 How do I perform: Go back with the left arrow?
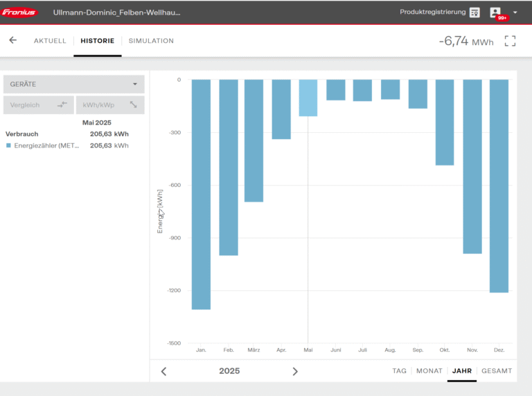point(12,40)
